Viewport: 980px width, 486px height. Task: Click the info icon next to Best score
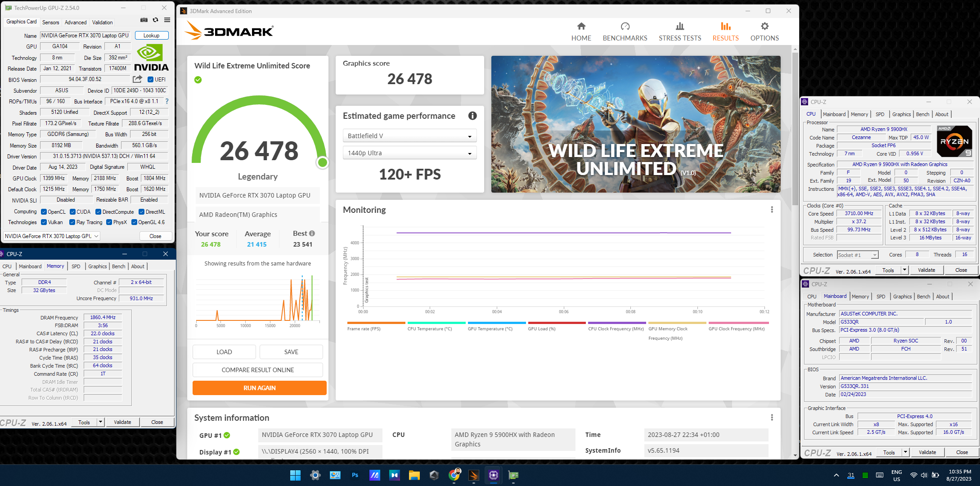(312, 233)
